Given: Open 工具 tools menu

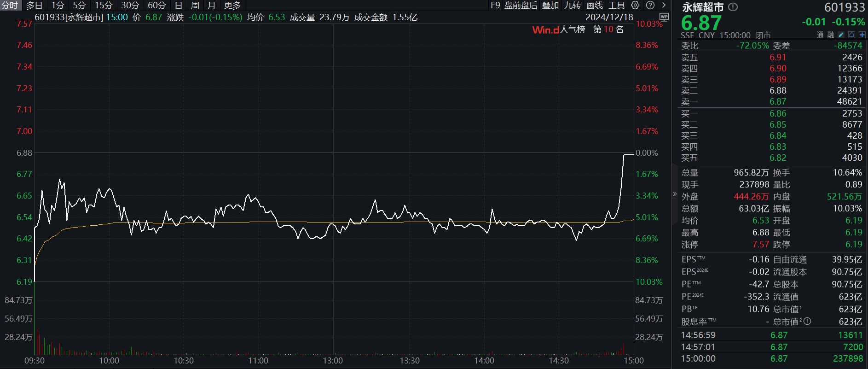Looking at the screenshot, I should [616, 5].
